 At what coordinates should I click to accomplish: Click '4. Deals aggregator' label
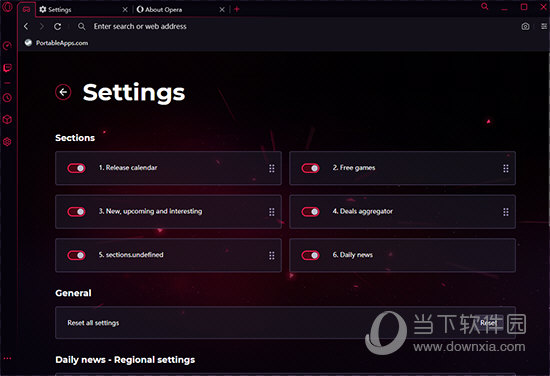click(363, 211)
